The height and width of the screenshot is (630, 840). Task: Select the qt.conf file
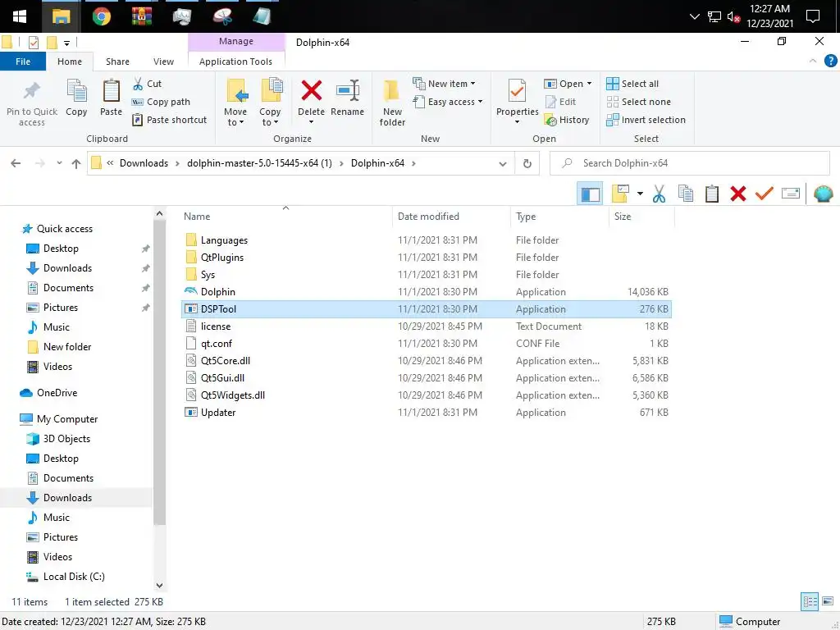click(x=427, y=344)
